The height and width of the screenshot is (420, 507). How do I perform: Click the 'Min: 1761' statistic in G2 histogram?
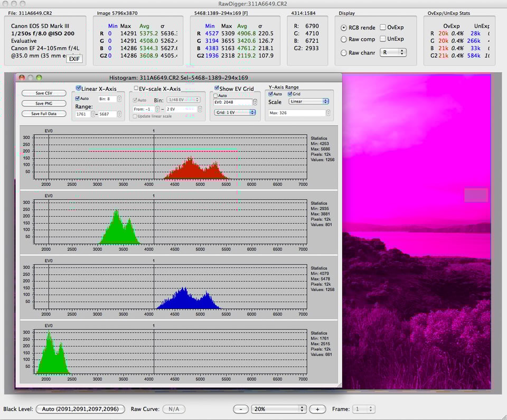(x=320, y=339)
